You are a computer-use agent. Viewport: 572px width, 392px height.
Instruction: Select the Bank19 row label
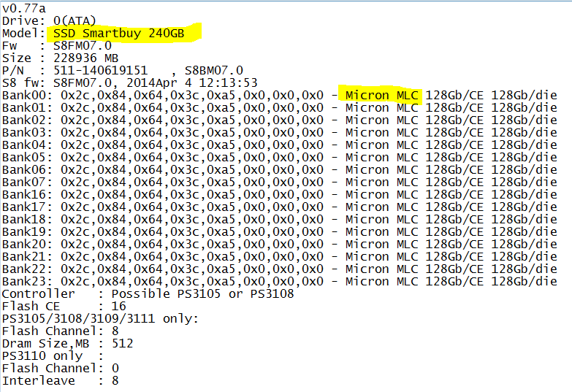[27, 231]
